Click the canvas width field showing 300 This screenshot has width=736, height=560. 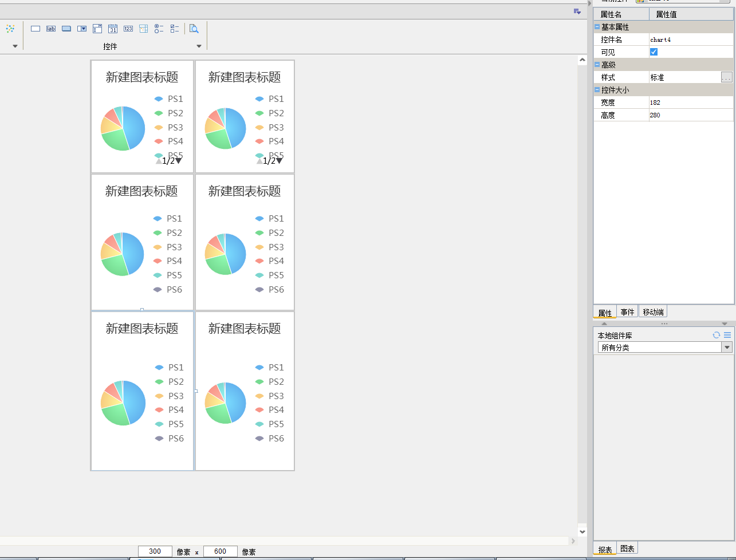pos(155,551)
